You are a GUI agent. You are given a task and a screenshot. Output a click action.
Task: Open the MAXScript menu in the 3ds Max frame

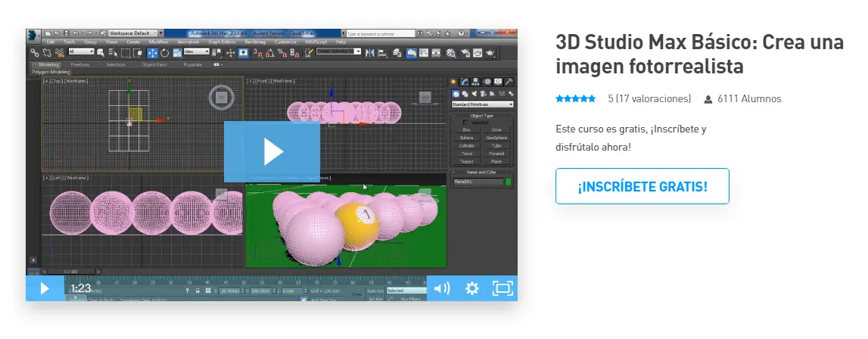click(316, 42)
